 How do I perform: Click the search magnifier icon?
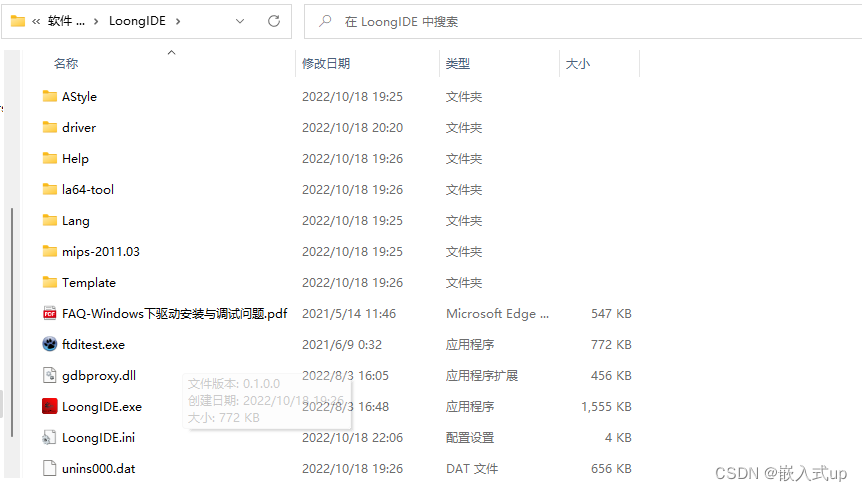[x=325, y=21]
